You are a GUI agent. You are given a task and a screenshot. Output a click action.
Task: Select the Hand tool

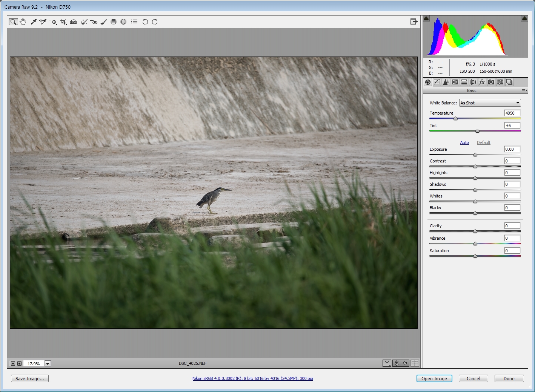coord(23,22)
